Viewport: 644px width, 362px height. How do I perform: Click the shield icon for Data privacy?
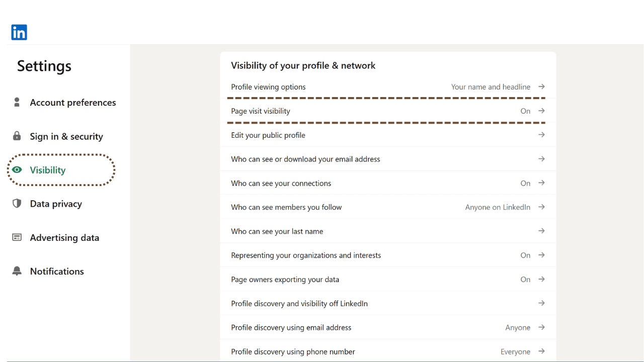pyautogui.click(x=17, y=204)
